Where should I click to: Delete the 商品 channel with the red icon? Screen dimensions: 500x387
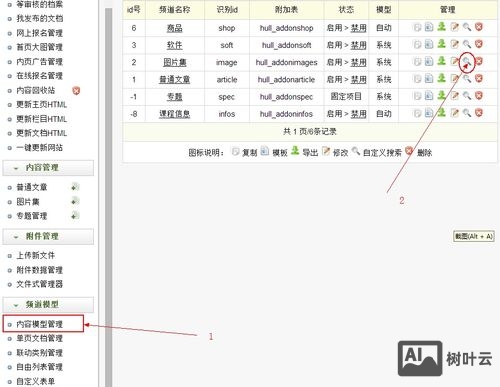point(479,27)
